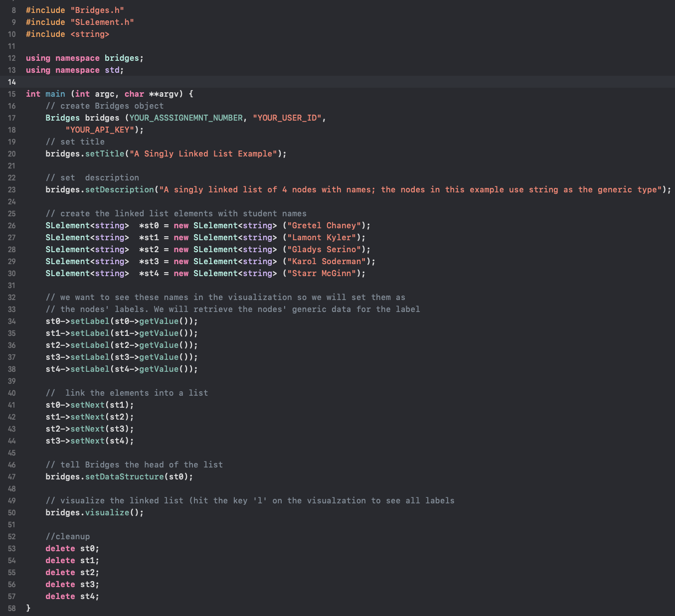
Task: Click the <string> include on line 10
Action: click(x=90, y=34)
